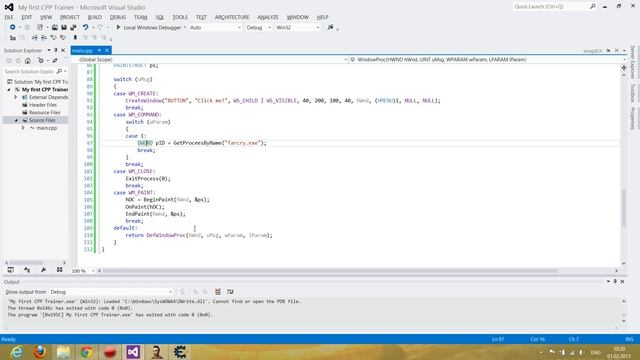Open the Show output from Debug dropdown

point(111,292)
